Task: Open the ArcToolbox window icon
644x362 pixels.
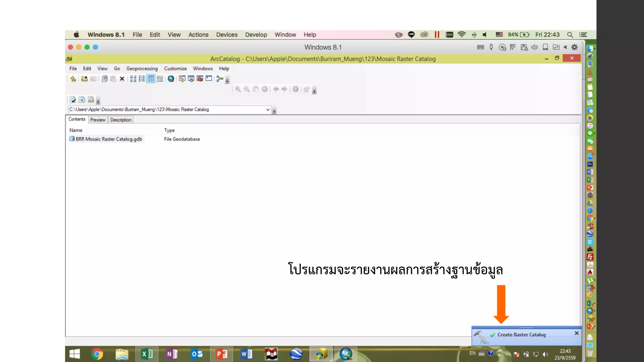Action: (x=200, y=79)
